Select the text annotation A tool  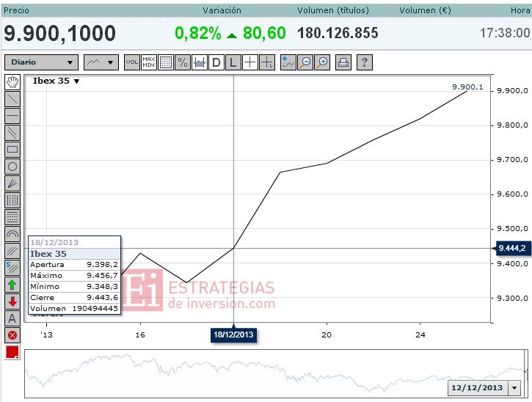[12, 318]
